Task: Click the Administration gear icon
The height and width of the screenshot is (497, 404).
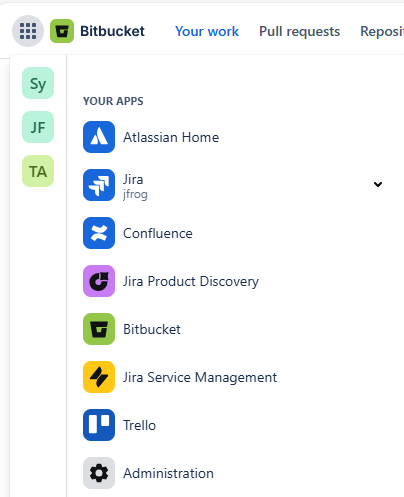Action: click(x=99, y=473)
